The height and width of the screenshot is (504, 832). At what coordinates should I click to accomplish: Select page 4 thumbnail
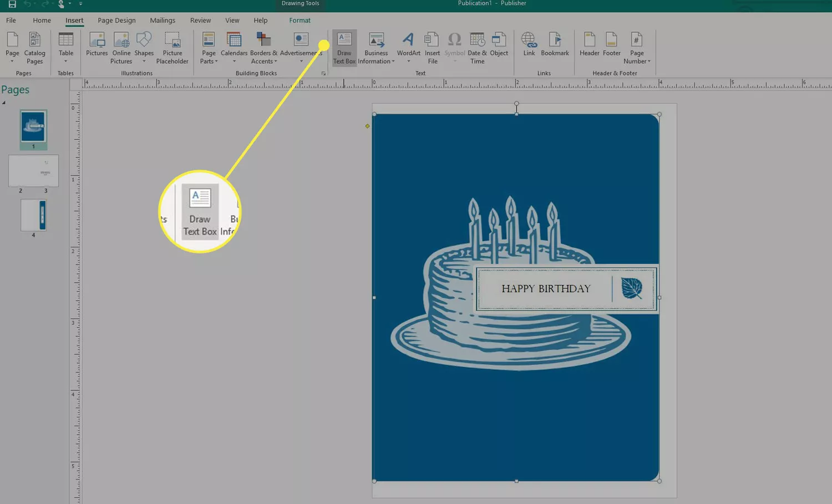coord(33,215)
